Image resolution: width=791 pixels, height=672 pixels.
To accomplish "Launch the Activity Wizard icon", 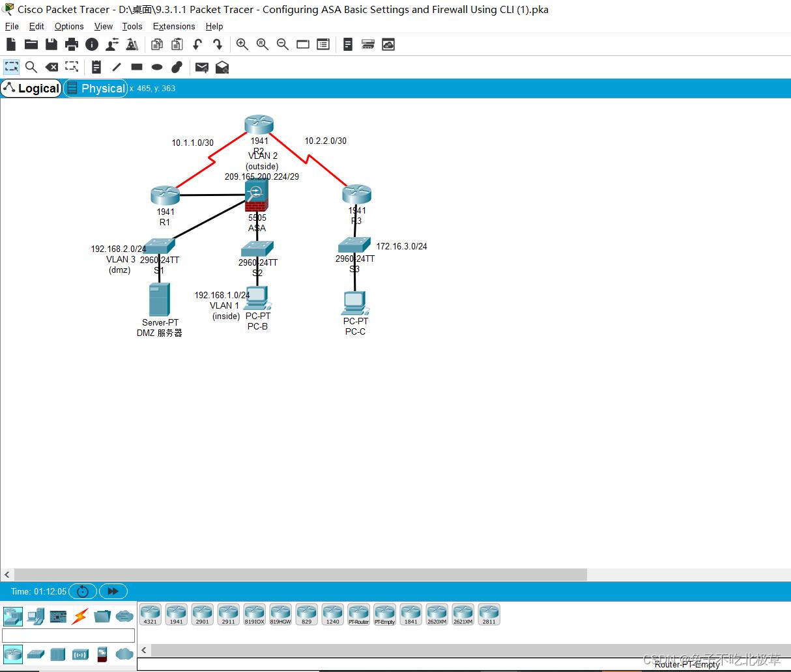I will point(132,44).
